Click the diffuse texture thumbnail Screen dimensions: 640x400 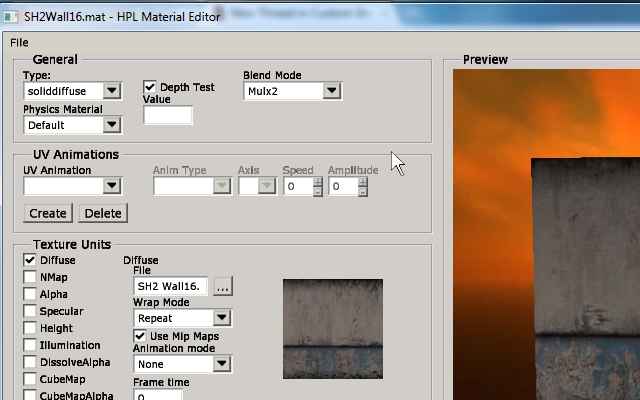click(x=333, y=329)
